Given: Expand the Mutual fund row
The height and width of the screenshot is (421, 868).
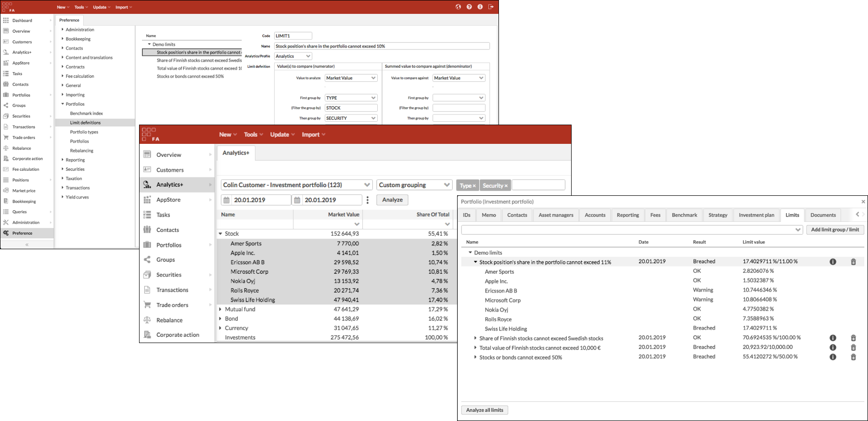Looking at the screenshot, I should 220,309.
